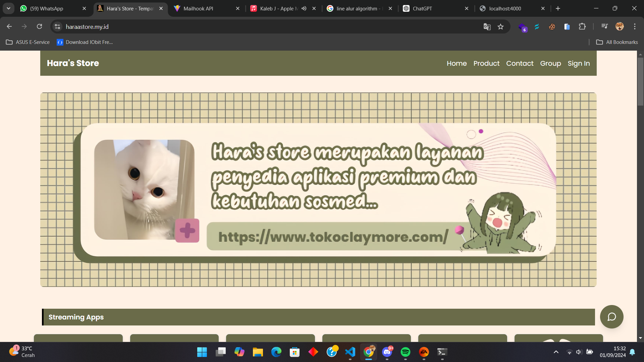644x362 pixels.
Task: Open Task View on taskbar
Action: [x=220, y=352]
